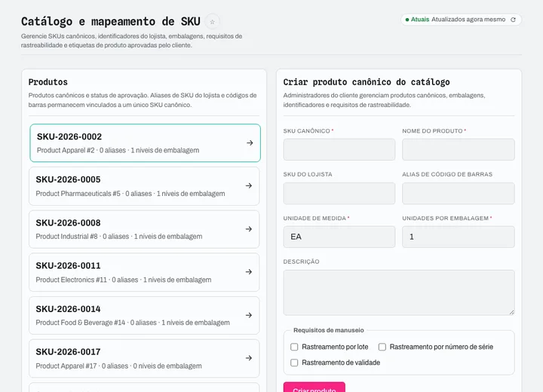Click the 'SKU-2026-0011' heading text

coord(68,265)
